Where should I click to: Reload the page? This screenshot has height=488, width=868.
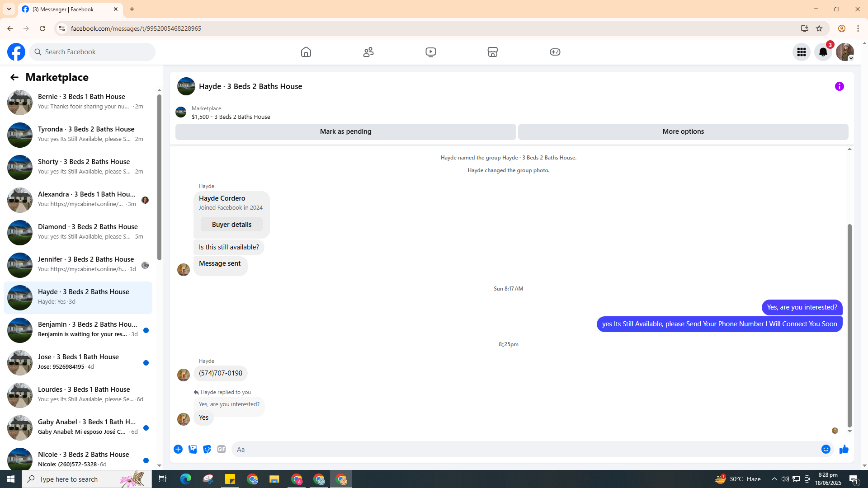42,28
